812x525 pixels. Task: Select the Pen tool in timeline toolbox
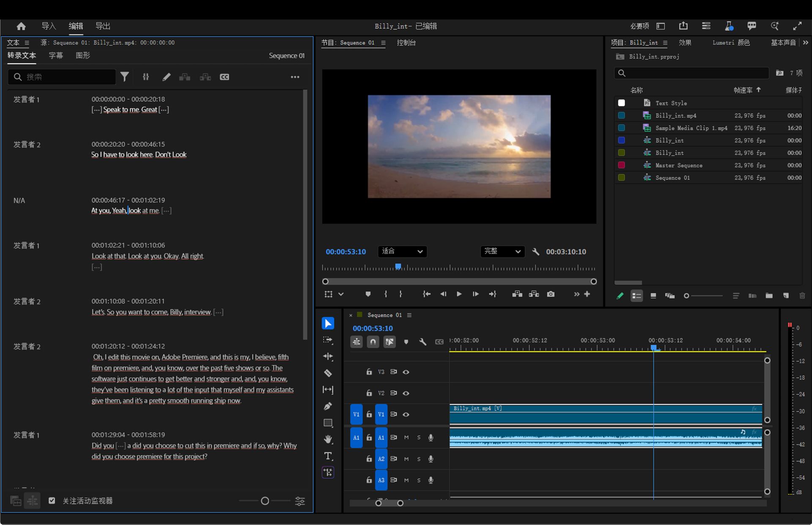coord(328,406)
